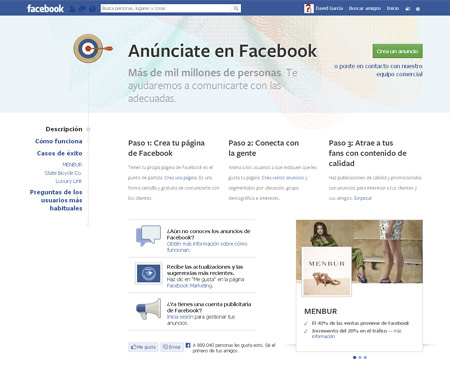
Task: Open the MENBUR logo thumbnail
Action: click(326, 272)
